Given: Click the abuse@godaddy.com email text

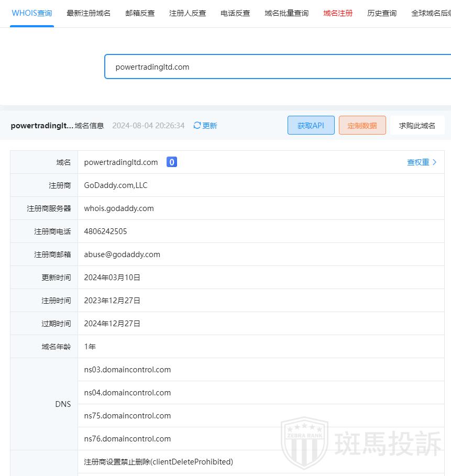Looking at the screenshot, I should 122,254.
